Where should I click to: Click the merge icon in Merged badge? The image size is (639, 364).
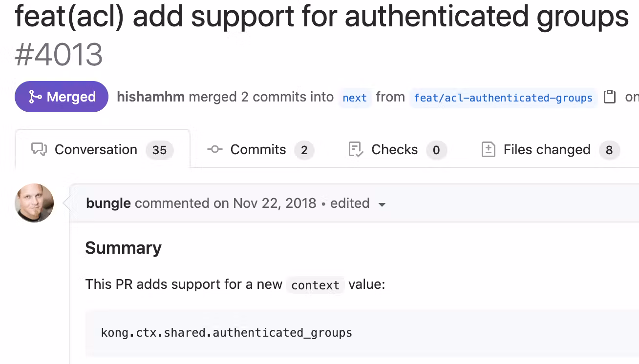click(x=35, y=97)
